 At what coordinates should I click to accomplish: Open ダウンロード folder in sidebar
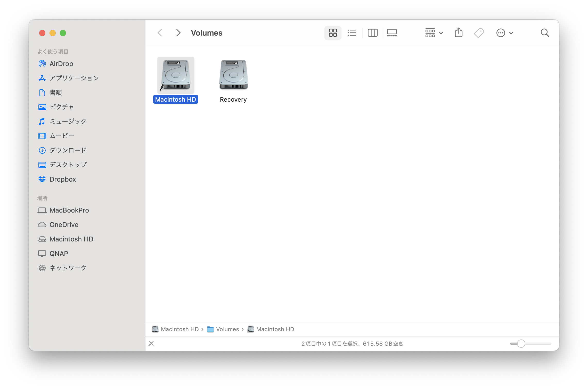[68, 150]
